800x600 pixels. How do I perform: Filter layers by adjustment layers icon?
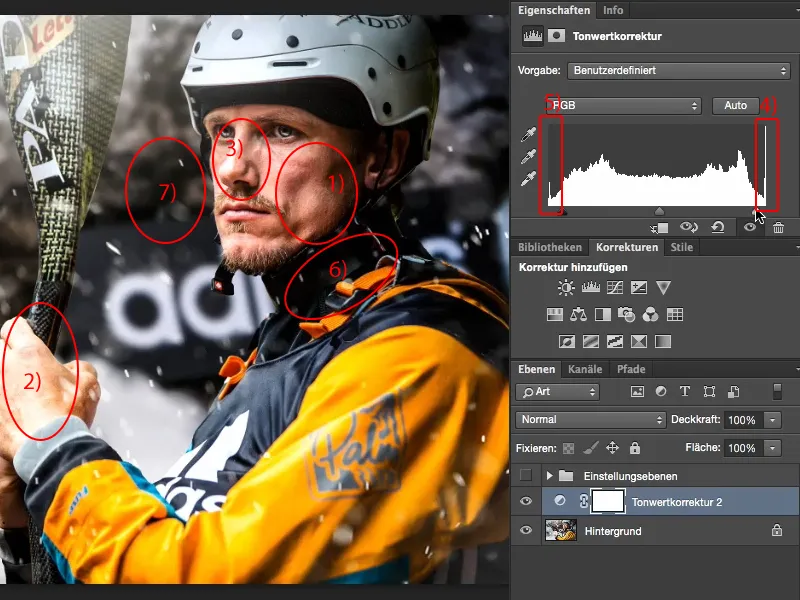[x=661, y=391]
